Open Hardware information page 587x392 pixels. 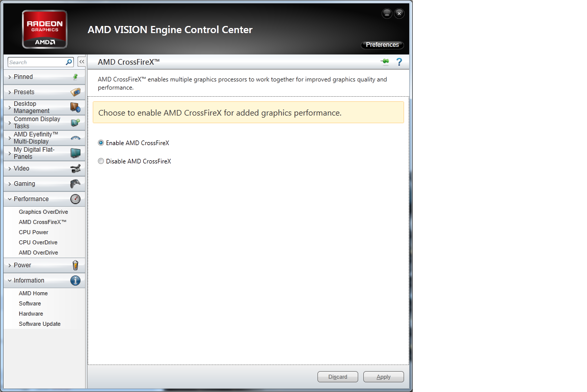point(31,314)
